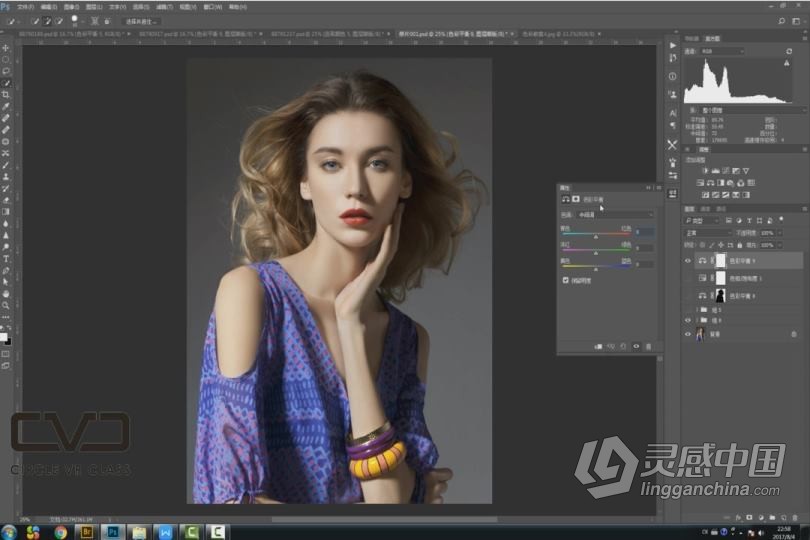The width and height of the screenshot is (810, 540).
Task: Select the Lasso tool
Action: pos(6,71)
